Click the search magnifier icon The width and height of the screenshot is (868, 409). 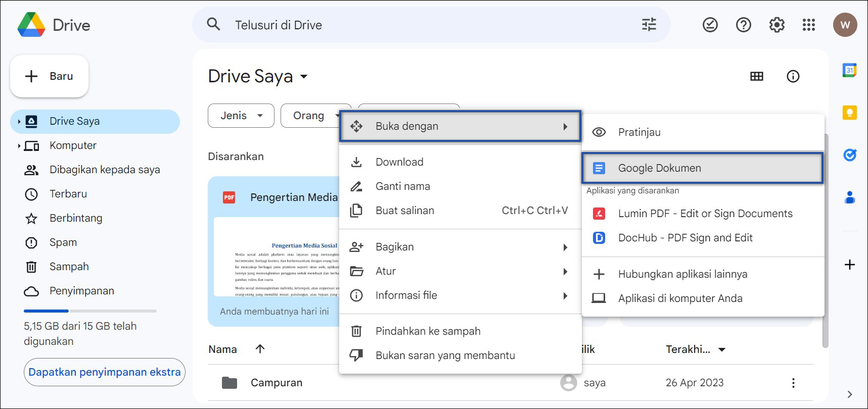click(x=213, y=24)
